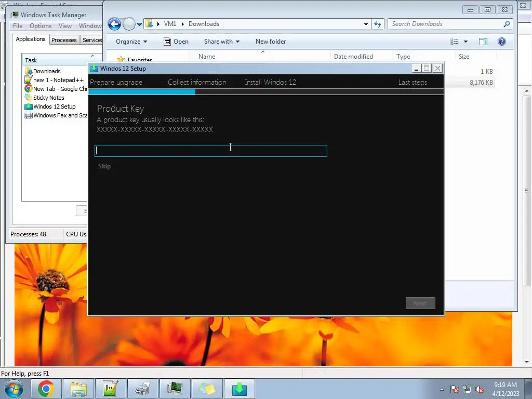Open Task Manager from the taskbar
Image resolution: width=532 pixels, height=399 pixels.
[x=175, y=389]
